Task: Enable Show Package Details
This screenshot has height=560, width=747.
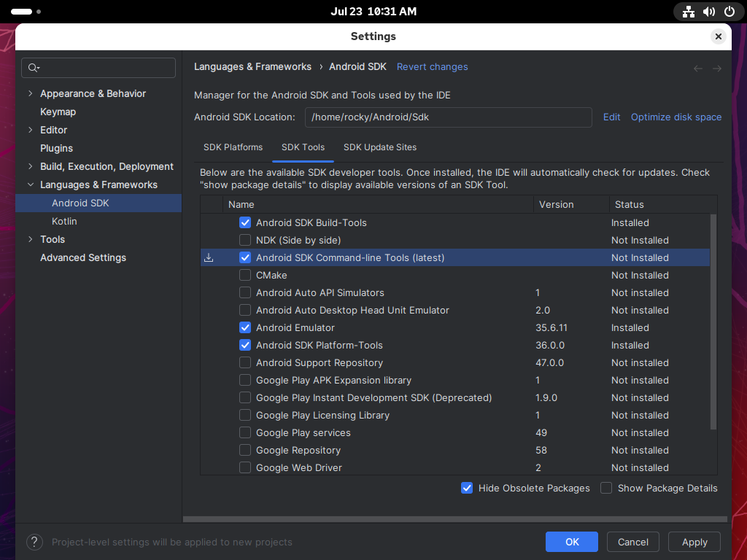Action: (606, 488)
